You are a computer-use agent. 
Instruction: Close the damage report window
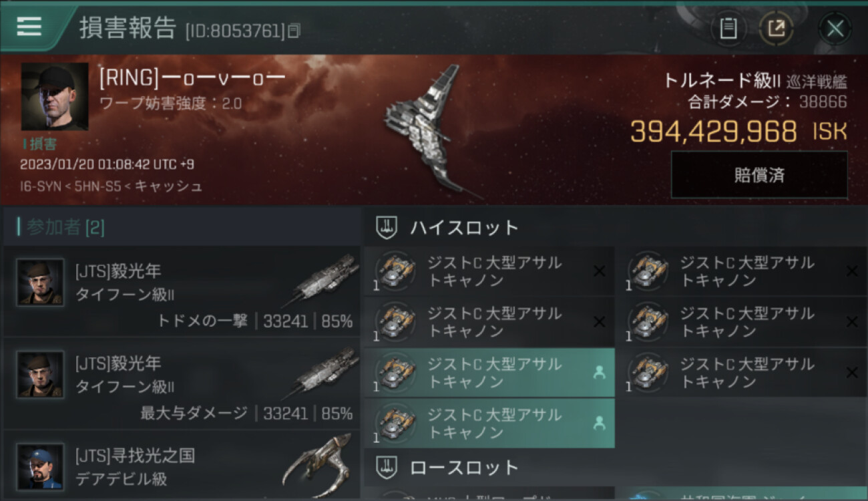coord(835,29)
